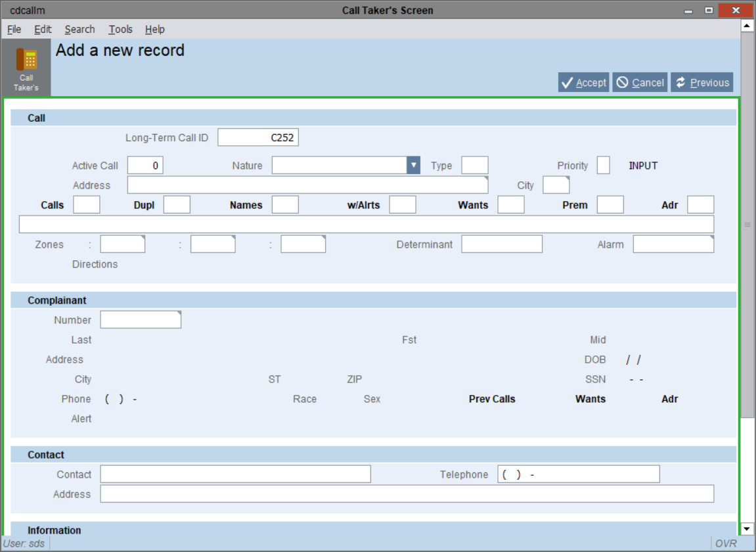756x552 pixels.
Task: Click the Alarm input field
Action: 673,244
